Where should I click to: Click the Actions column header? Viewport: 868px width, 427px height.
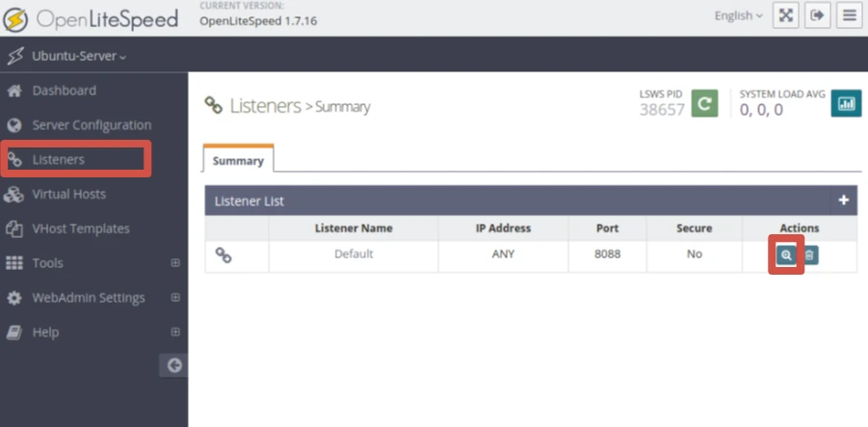tap(800, 228)
